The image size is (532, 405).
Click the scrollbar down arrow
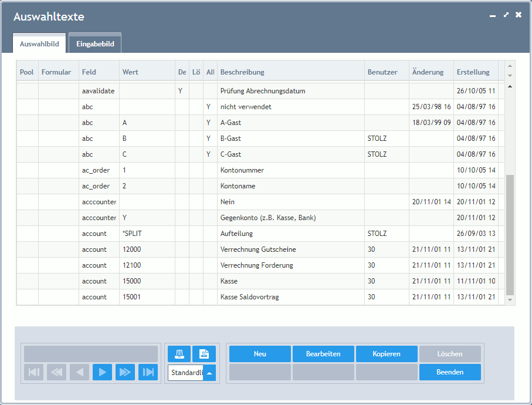tap(510, 300)
